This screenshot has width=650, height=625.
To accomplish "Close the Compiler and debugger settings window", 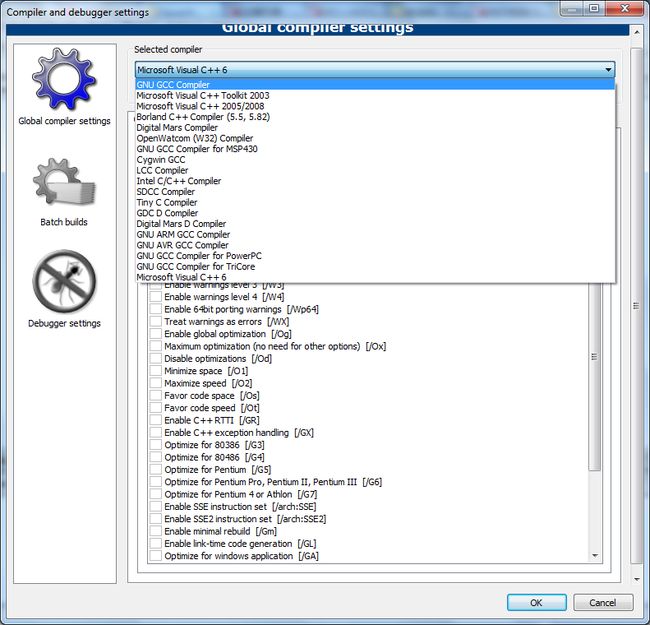I will pos(624,8).
